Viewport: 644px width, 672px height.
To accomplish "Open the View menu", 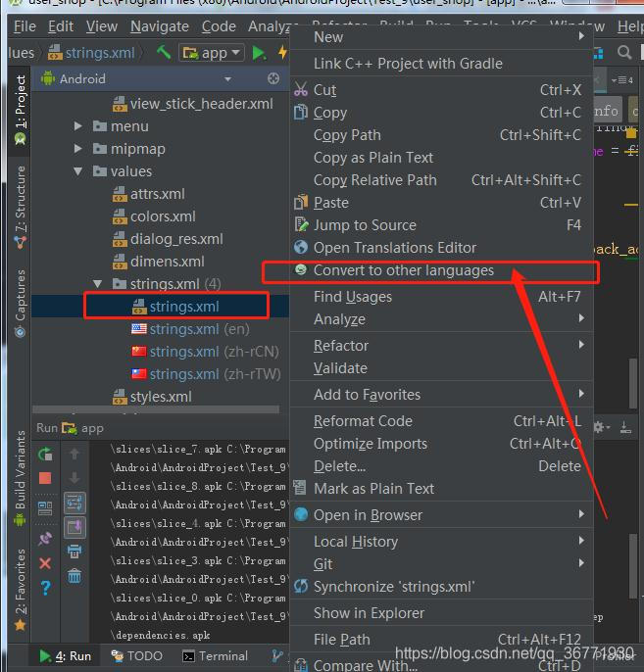I will click(x=102, y=26).
